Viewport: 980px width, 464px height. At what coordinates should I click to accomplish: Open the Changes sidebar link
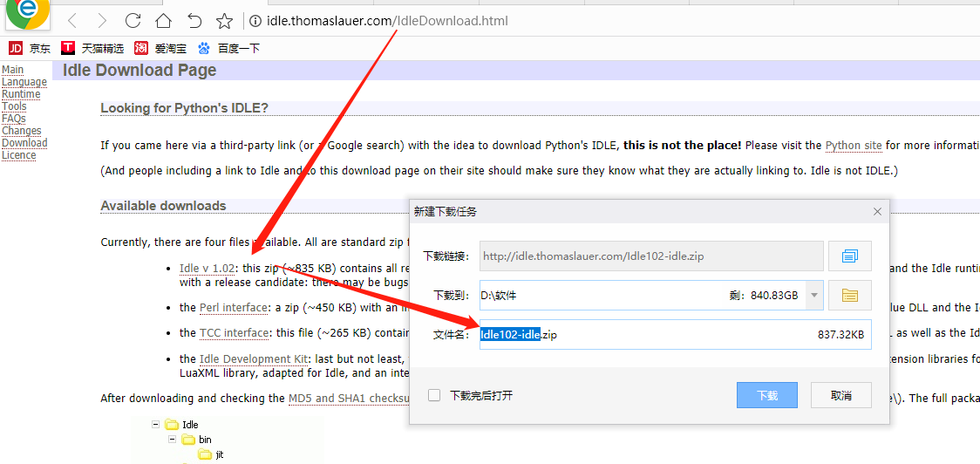tap(22, 131)
